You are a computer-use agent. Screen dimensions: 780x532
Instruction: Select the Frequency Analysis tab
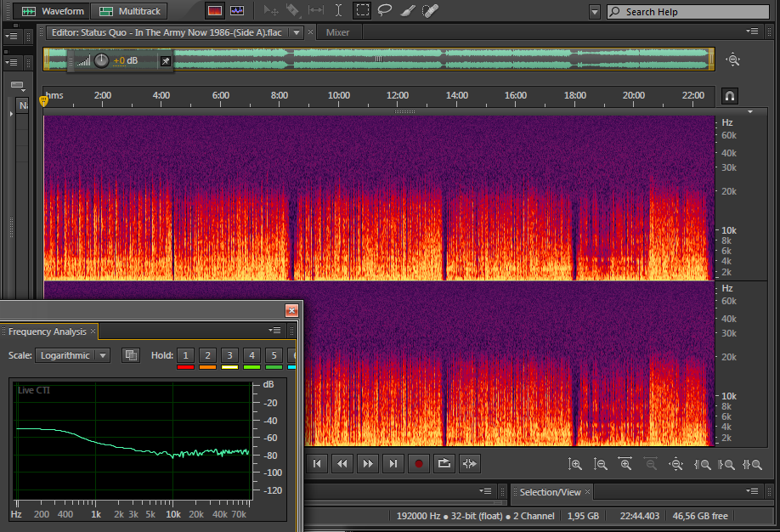pos(48,331)
